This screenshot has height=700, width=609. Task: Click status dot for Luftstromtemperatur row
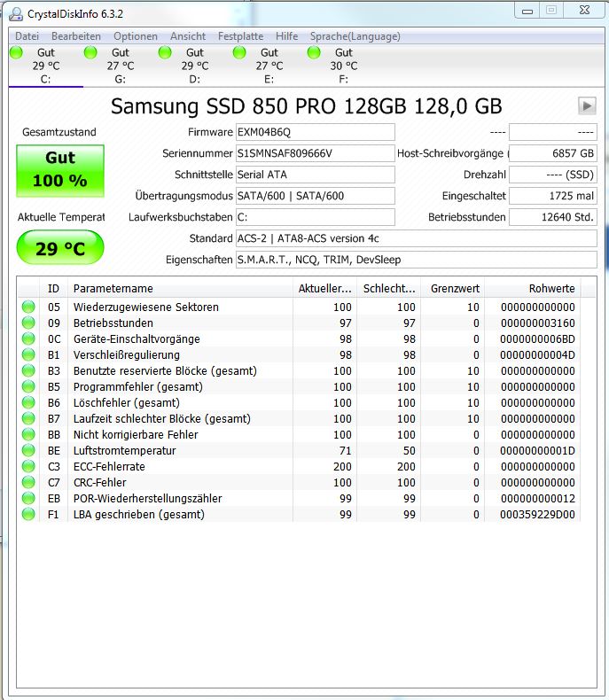[x=28, y=450]
